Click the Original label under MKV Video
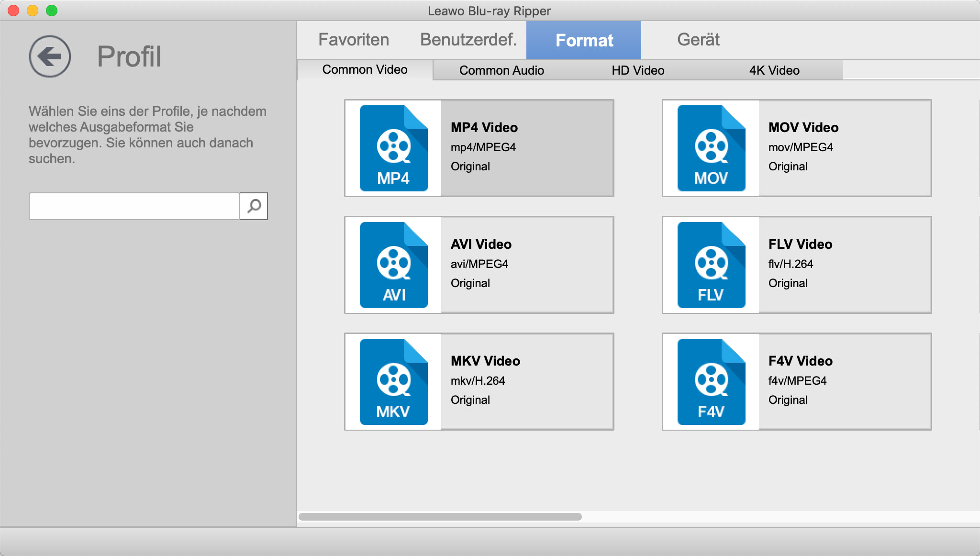This screenshot has height=556, width=980. point(470,400)
